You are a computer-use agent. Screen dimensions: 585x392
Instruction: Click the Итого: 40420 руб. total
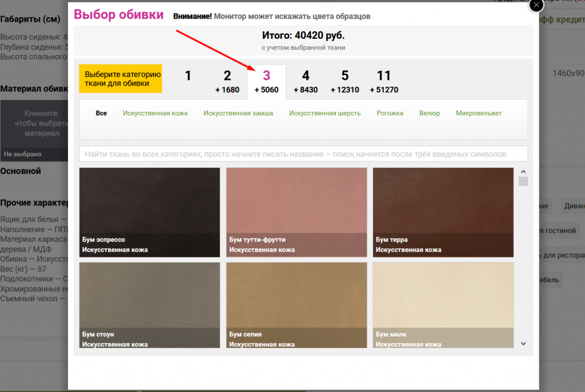click(303, 35)
